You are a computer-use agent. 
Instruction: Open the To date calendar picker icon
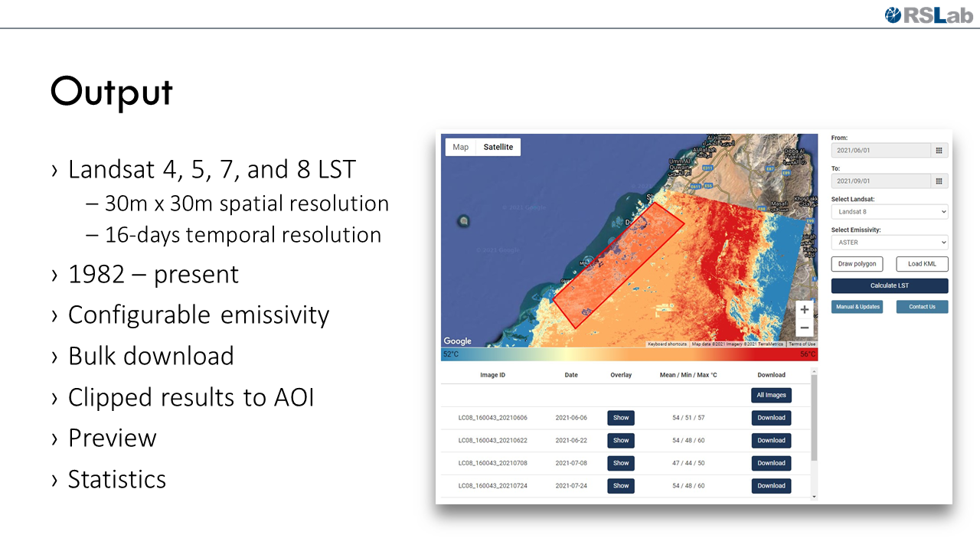pos(939,181)
